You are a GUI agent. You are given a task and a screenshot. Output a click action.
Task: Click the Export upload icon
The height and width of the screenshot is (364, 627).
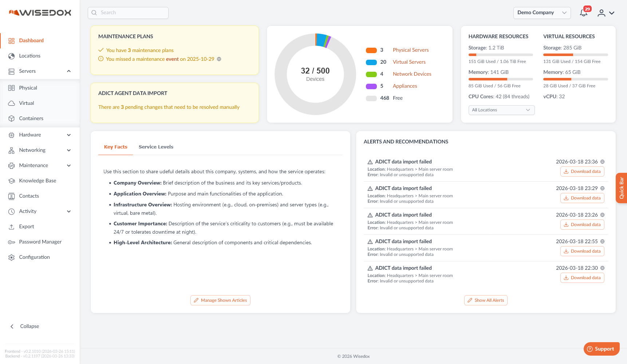pos(12,227)
